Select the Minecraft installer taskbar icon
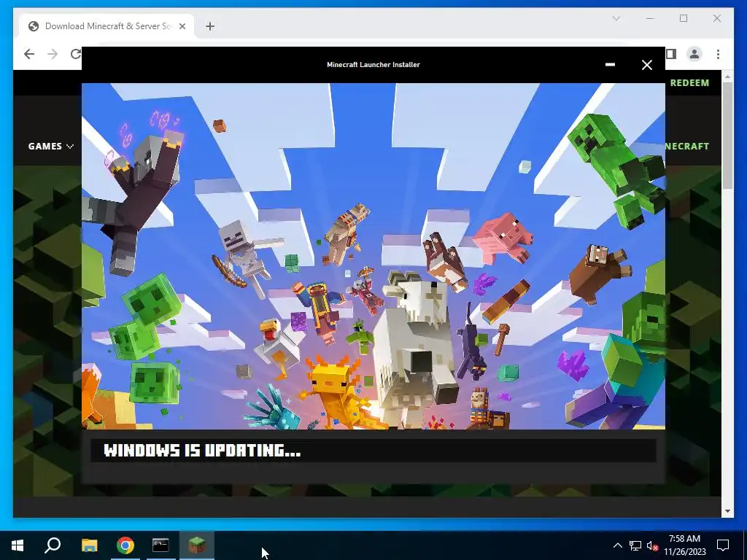 coord(197,545)
